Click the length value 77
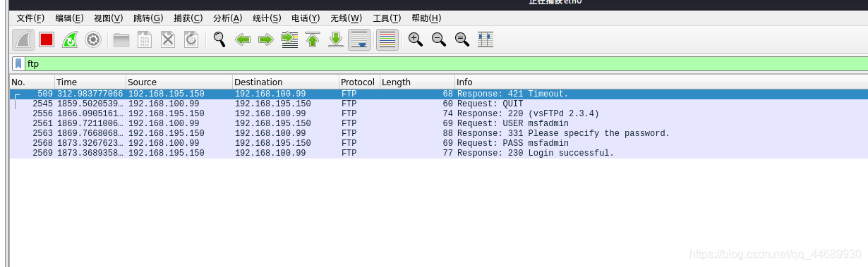The width and height of the screenshot is (868, 267). 448,153
